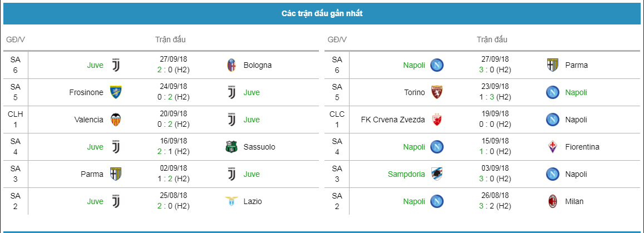Image resolution: width=644 pixels, height=233 pixels.
Task: Click the FK Crvena Zvezda crest icon
Action: (436, 120)
